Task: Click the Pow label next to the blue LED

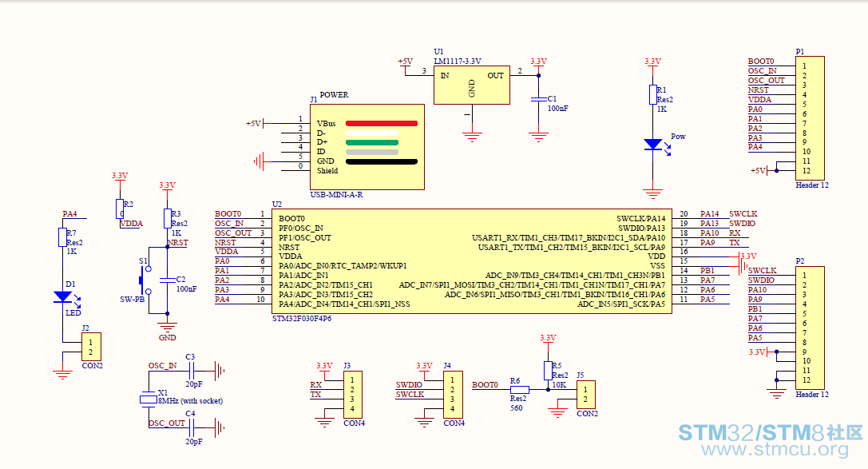Action: [x=678, y=136]
